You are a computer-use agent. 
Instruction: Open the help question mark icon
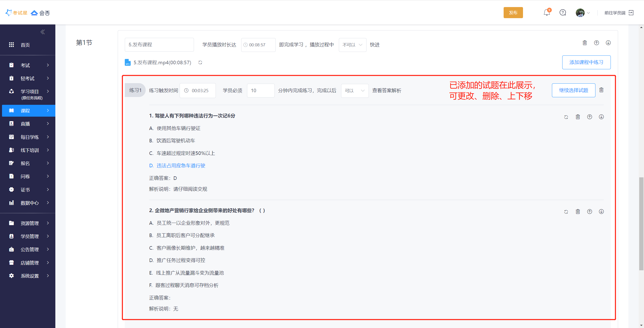click(x=563, y=12)
